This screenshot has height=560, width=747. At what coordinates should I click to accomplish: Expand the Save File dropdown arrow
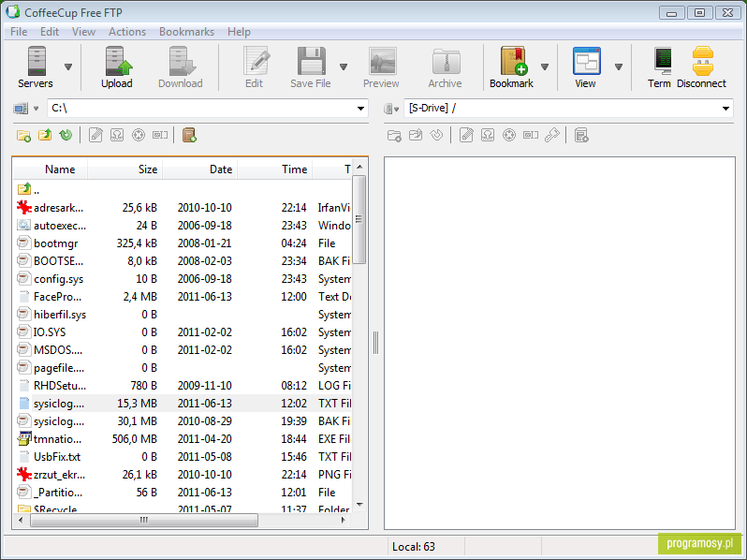tap(344, 66)
